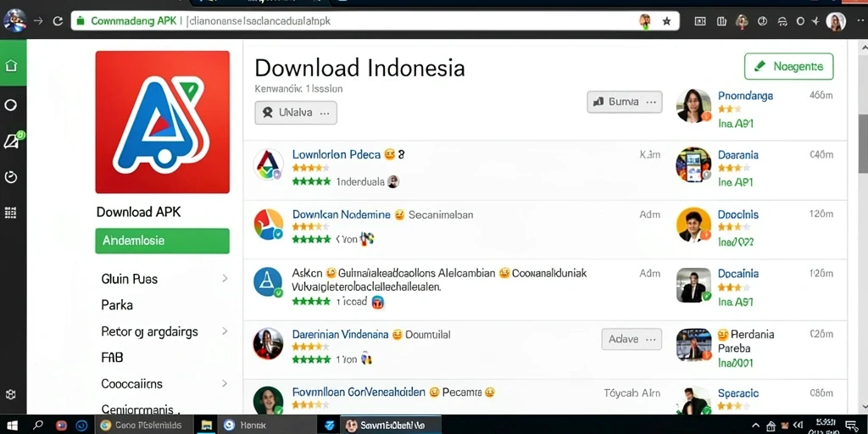
Task: Click the Doocinis avatar
Action: (x=693, y=225)
